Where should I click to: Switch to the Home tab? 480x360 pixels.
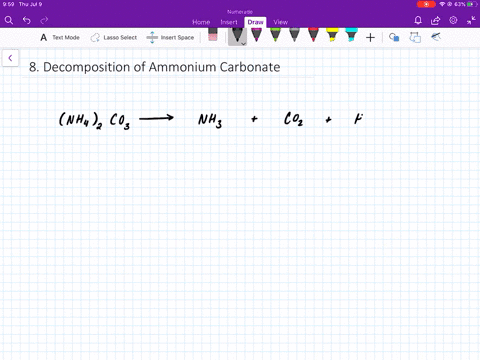coord(201,22)
